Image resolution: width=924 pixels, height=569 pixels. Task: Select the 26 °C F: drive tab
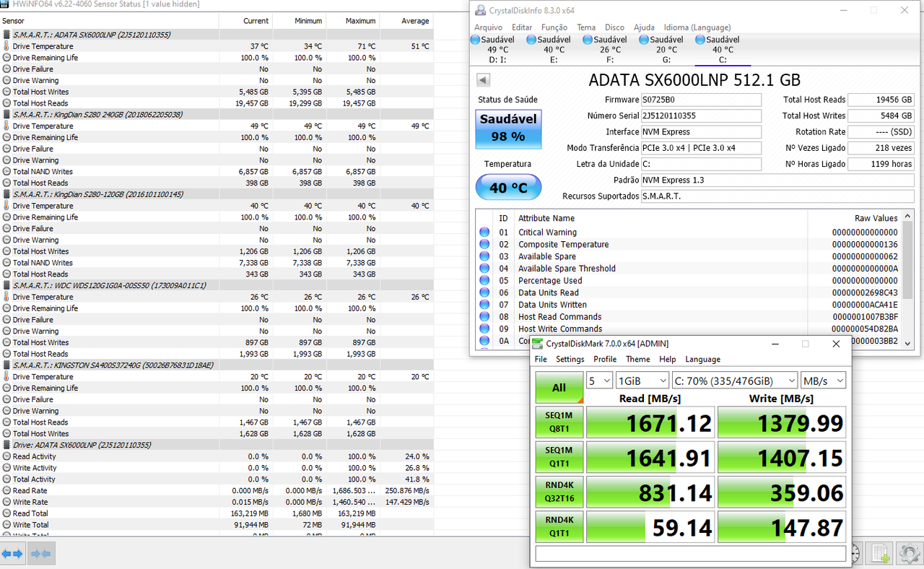pyautogui.click(x=610, y=49)
